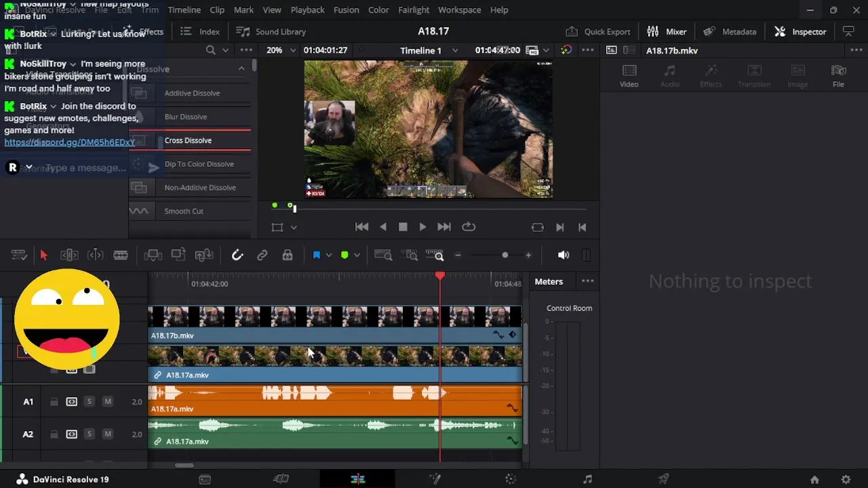868x488 pixels.
Task: Toggle Linked Selection chain icon
Action: click(262, 255)
